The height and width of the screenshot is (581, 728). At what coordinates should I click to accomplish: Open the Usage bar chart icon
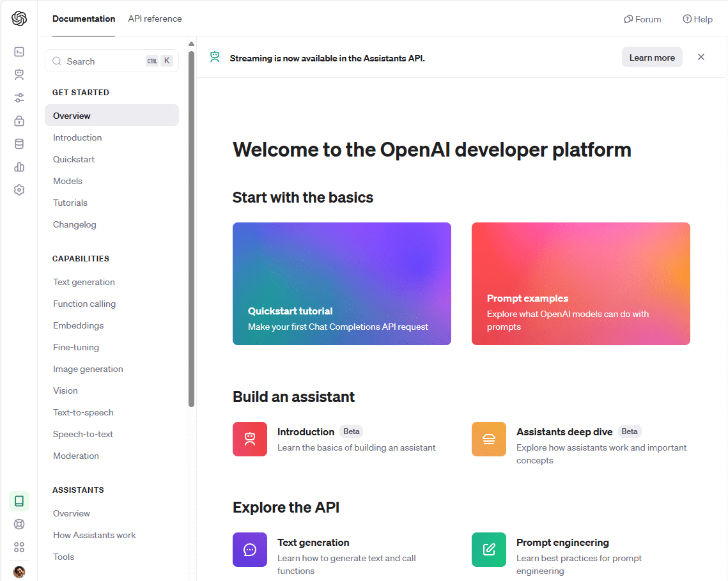[x=19, y=167]
